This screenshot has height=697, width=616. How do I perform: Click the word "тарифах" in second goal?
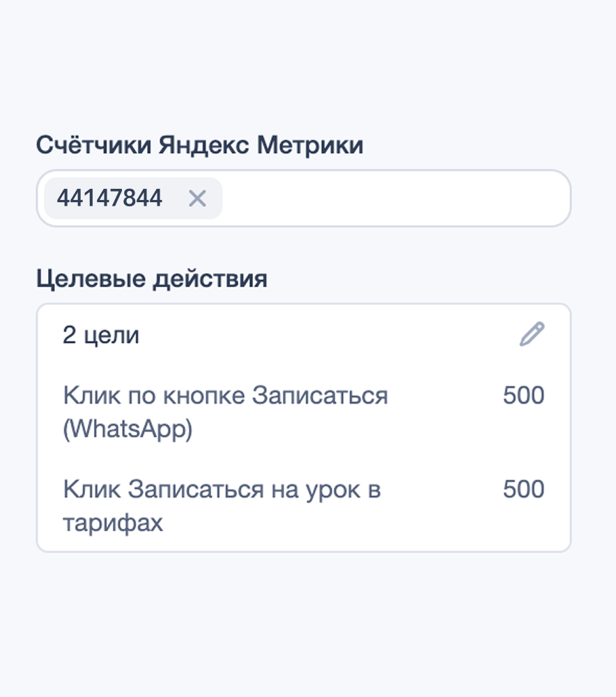[113, 523]
